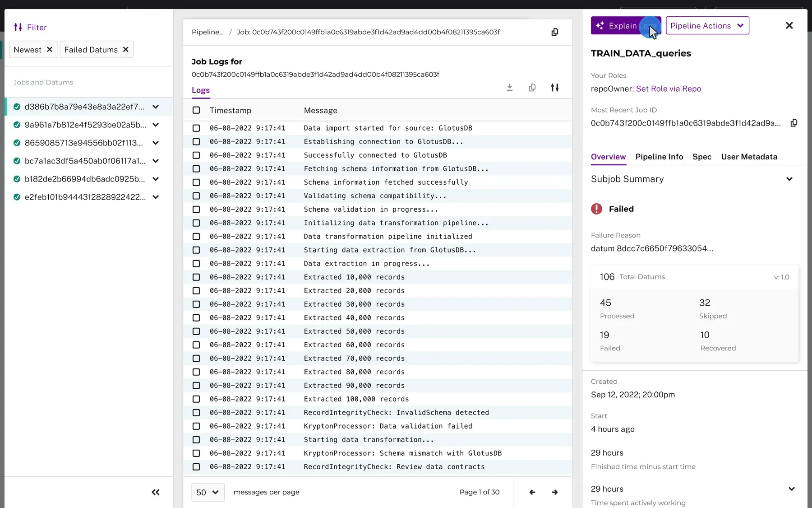Screen dimensions: 812x508
Task: Close the pipeline details panel
Action: pyautogui.click(x=789, y=26)
